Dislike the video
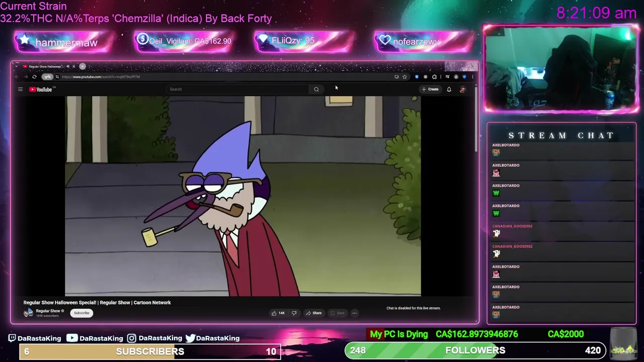644x362 pixels. point(294,313)
